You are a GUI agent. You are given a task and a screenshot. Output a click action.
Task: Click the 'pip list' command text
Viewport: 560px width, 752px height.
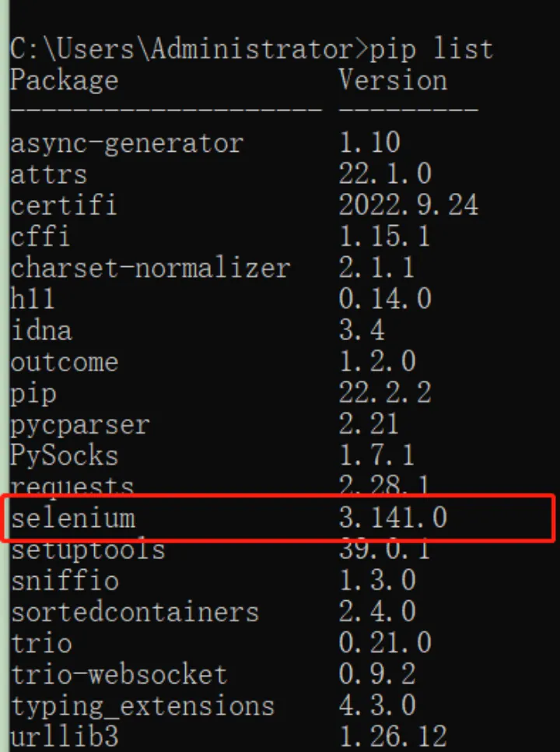pyautogui.click(x=431, y=49)
